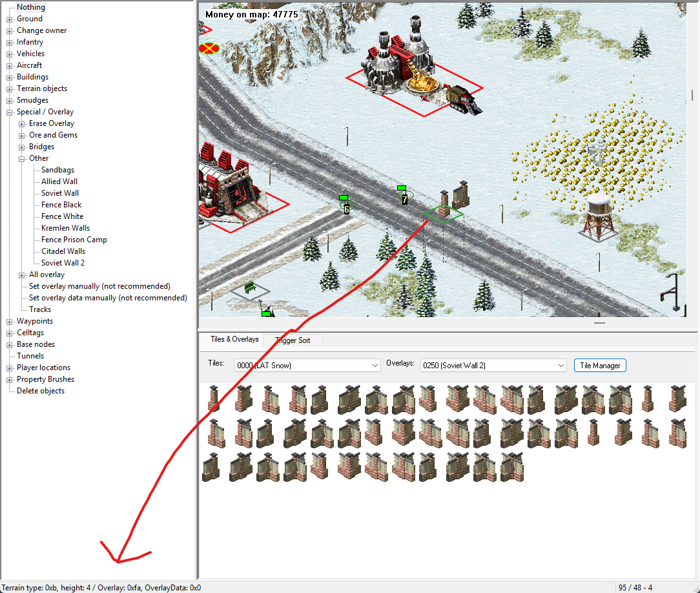
Task: Select Fence Prison Camp overlay
Action: pos(74,240)
